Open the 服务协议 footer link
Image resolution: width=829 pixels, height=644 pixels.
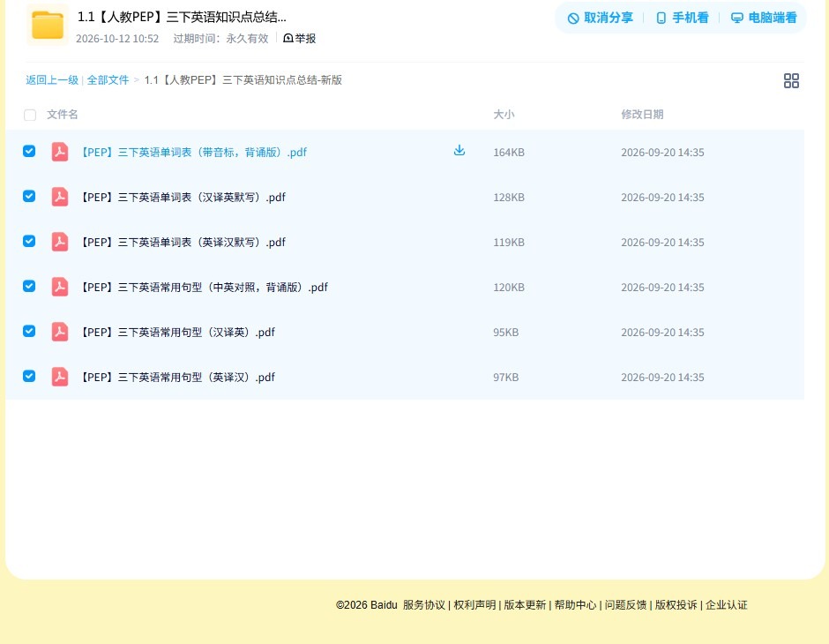point(424,605)
